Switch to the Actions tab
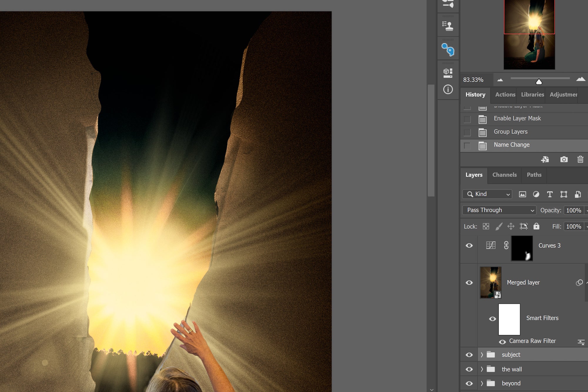The height and width of the screenshot is (392, 588). click(505, 95)
